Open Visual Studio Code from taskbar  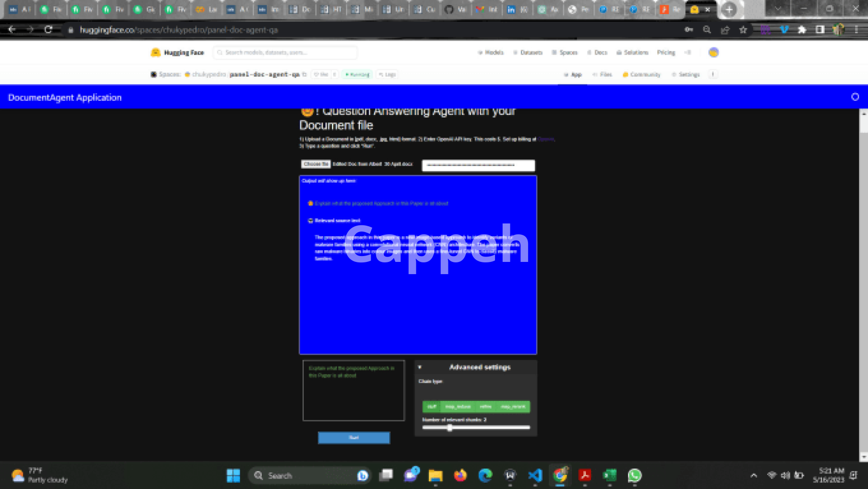pos(535,475)
